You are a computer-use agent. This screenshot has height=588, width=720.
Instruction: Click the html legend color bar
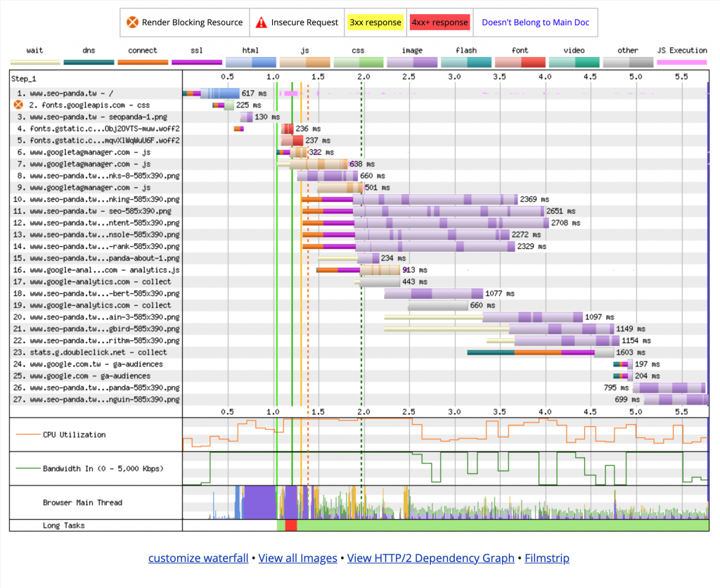tap(251, 62)
